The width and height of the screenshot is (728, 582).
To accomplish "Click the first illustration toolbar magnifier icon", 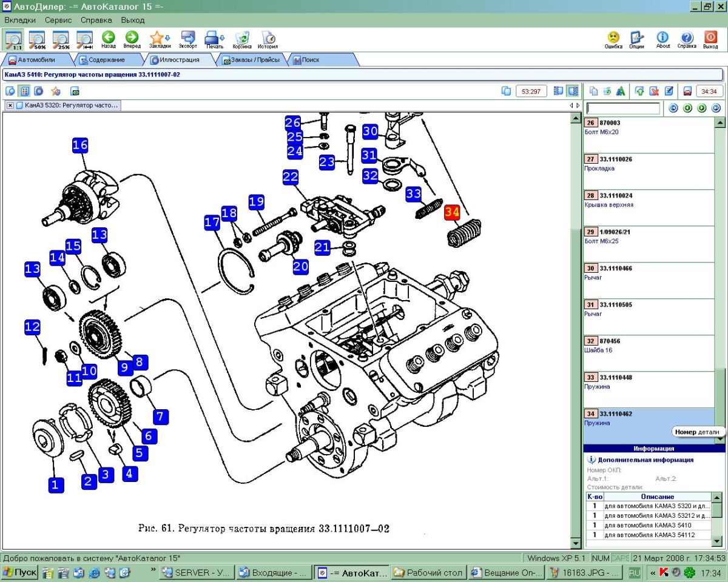I will tap(10, 91).
